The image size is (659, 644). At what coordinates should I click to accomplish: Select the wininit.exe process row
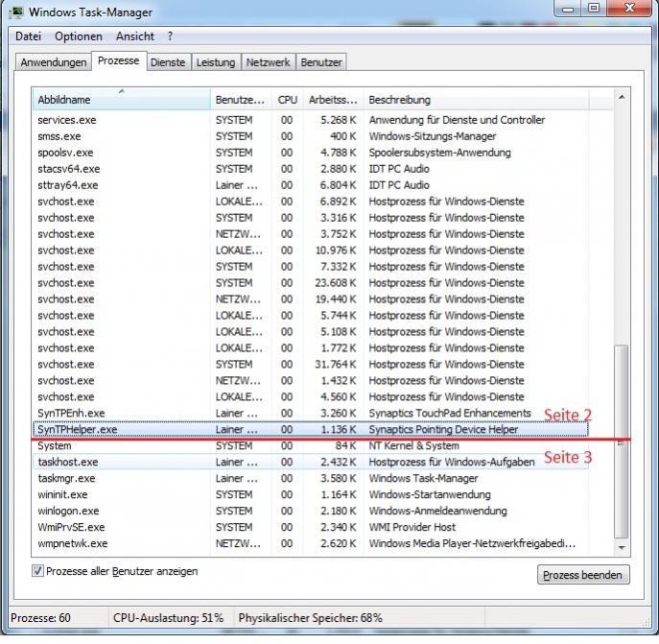pos(310,494)
